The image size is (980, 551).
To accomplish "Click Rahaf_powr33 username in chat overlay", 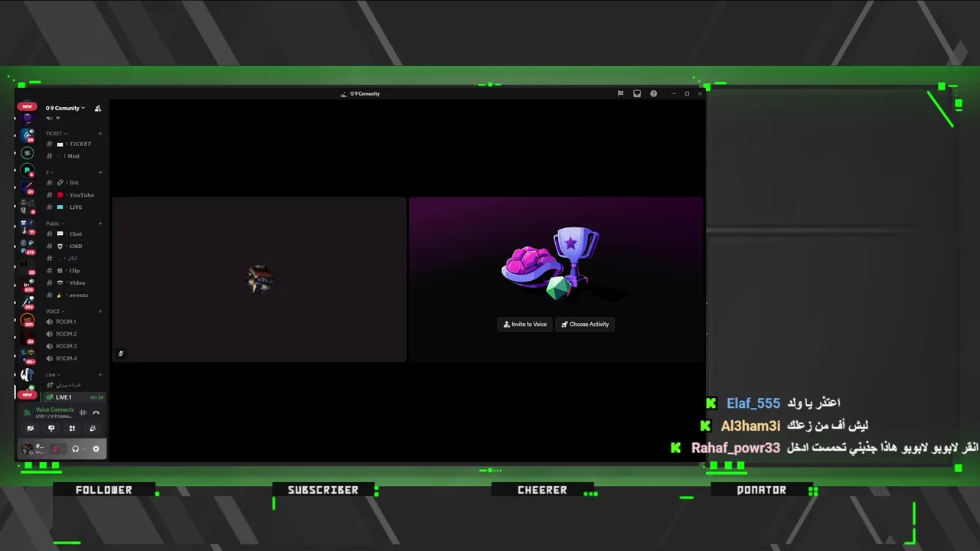I will (x=736, y=448).
